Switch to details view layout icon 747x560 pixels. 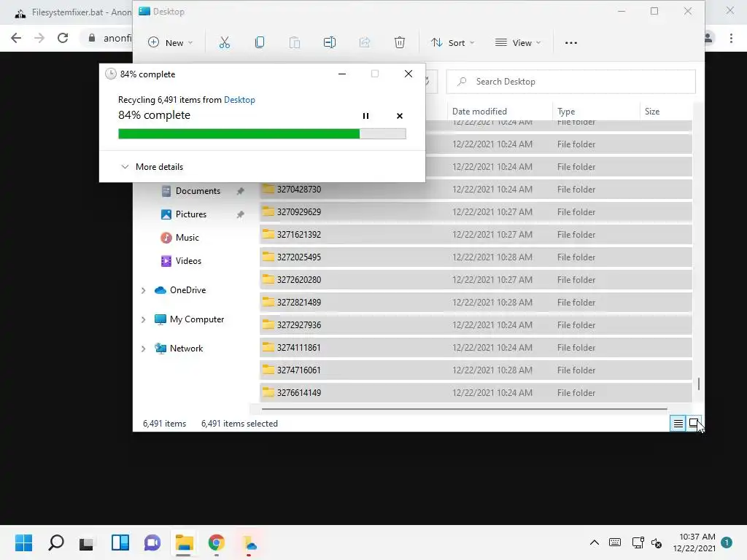pyautogui.click(x=678, y=424)
